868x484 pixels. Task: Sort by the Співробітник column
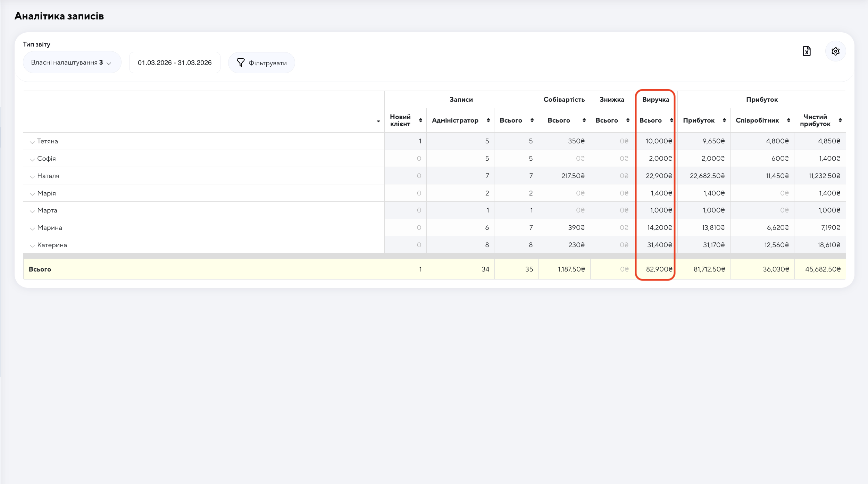coord(788,120)
